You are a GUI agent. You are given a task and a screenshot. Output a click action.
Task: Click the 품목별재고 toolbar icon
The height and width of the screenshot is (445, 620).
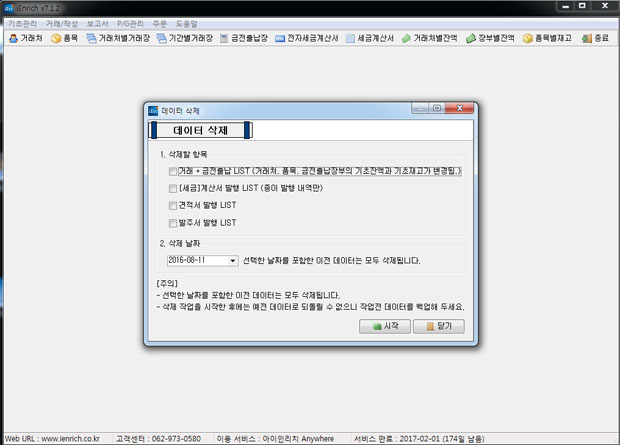coord(549,38)
